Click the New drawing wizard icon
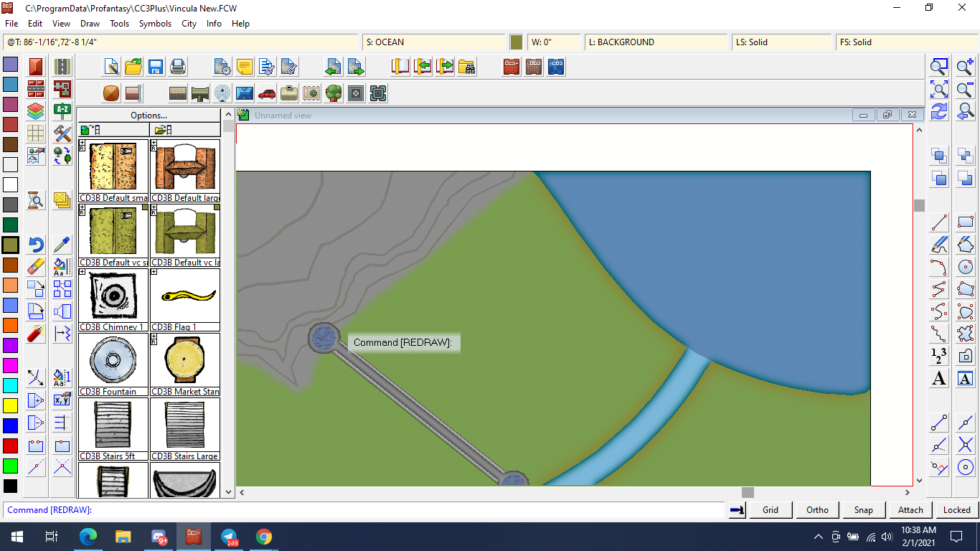Viewport: 980px width, 551px height. pyautogui.click(x=111, y=67)
